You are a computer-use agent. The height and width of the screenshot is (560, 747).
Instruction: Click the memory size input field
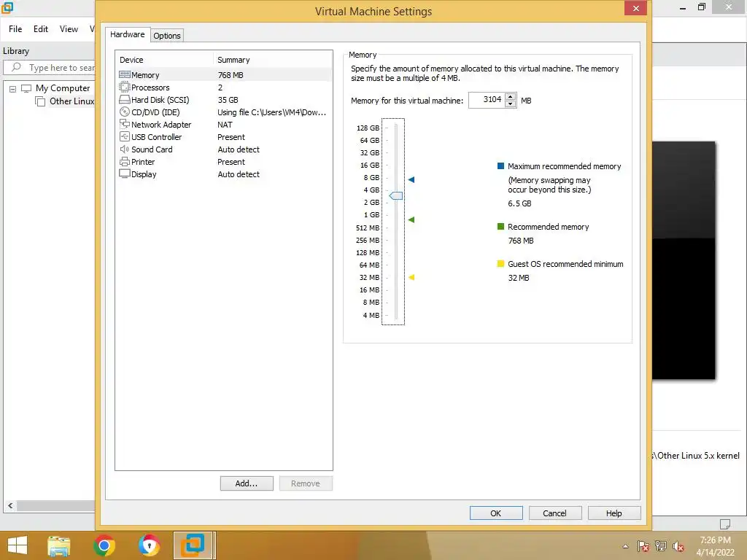[x=487, y=100]
